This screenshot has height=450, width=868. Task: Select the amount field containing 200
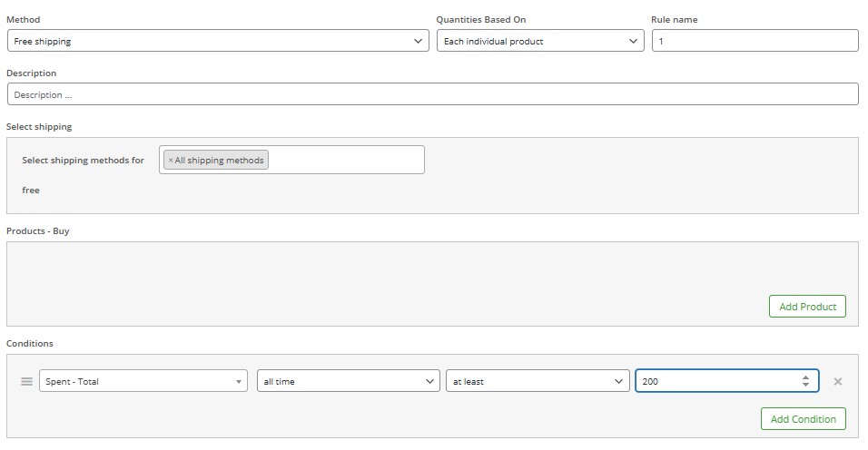point(717,381)
